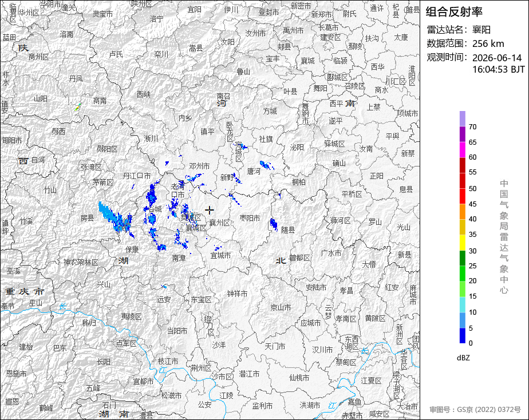The height and width of the screenshot is (420, 529).
Task: Click the 观测时间 field label
Action: pyautogui.click(x=448, y=57)
